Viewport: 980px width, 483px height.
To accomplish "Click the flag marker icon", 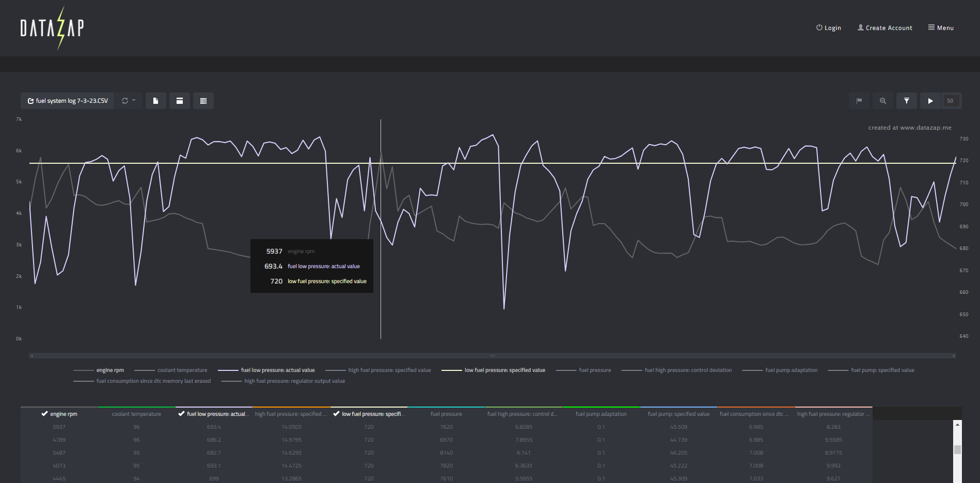I will click(x=859, y=101).
